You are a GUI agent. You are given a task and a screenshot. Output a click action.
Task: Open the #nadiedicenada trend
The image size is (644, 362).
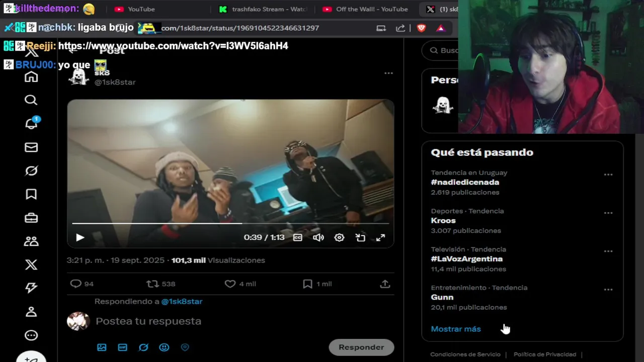[465, 183]
